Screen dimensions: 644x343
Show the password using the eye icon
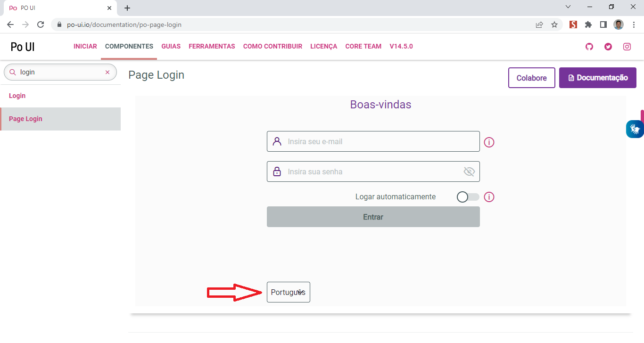point(469,171)
